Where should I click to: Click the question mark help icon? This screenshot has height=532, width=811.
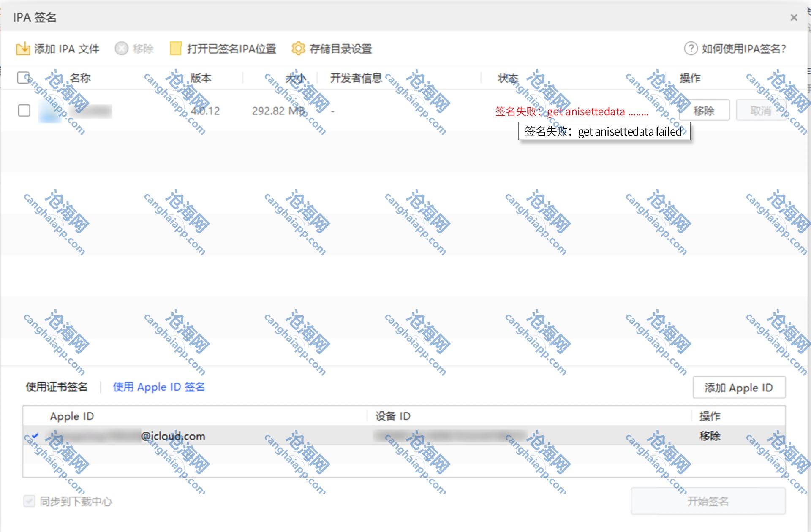[691, 49]
